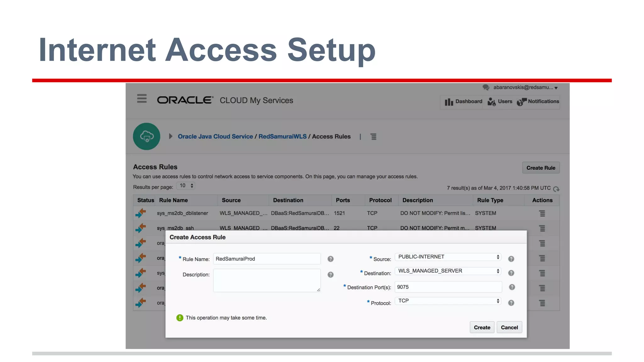Click port value 1521
This screenshot has height=362, width=644.
339,213
